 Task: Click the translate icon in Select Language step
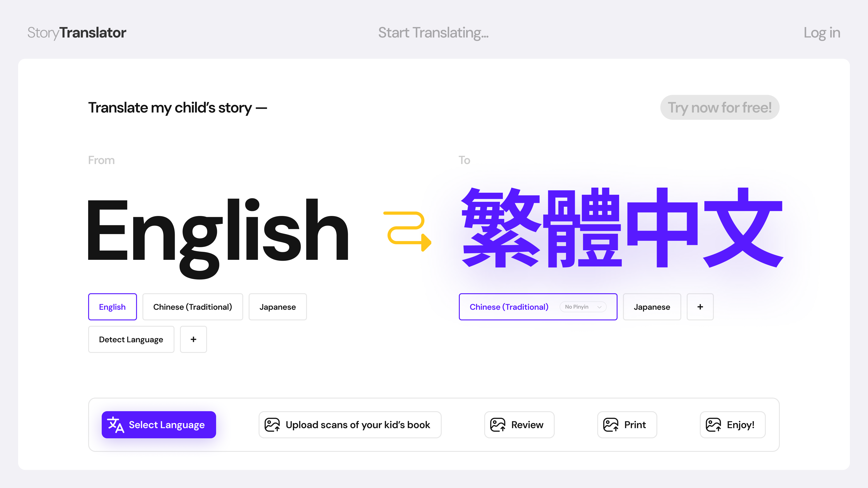click(x=116, y=425)
